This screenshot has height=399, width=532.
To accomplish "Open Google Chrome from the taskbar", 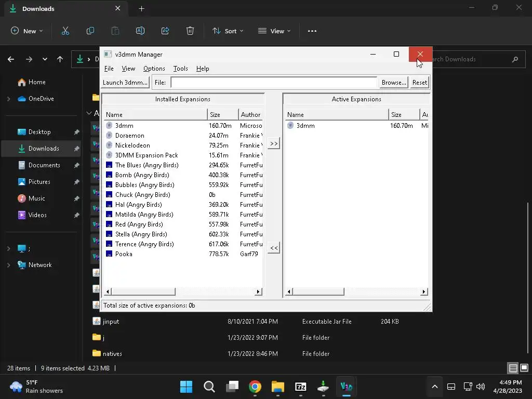I will [255, 387].
